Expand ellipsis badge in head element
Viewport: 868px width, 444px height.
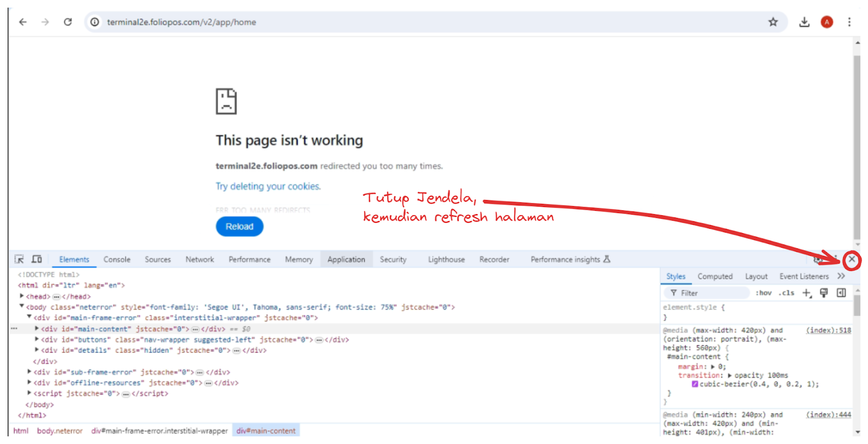pyautogui.click(x=56, y=297)
